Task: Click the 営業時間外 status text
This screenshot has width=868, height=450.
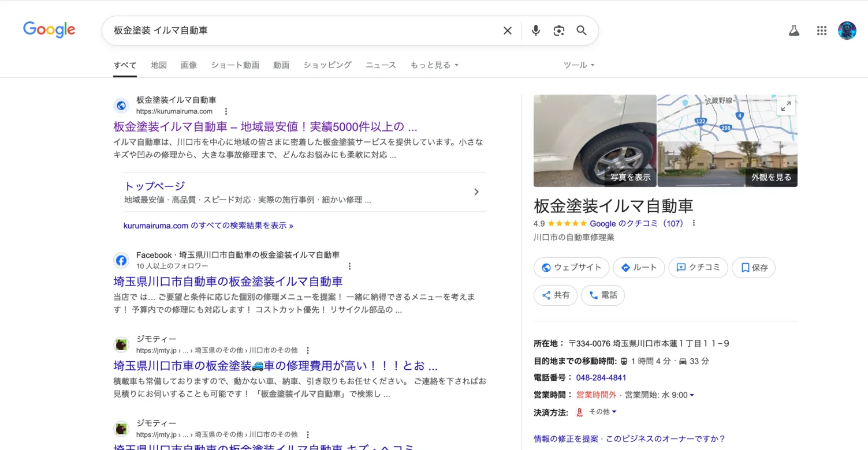Action: (x=597, y=395)
